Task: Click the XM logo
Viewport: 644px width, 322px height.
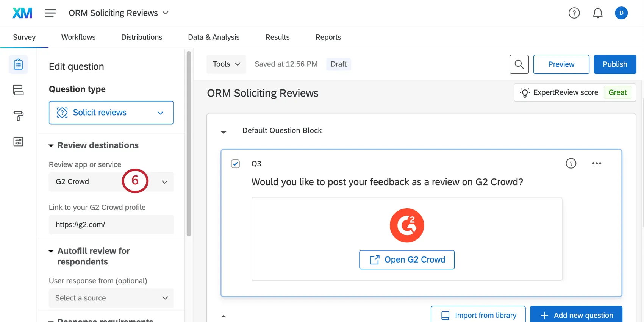Action: [x=22, y=13]
